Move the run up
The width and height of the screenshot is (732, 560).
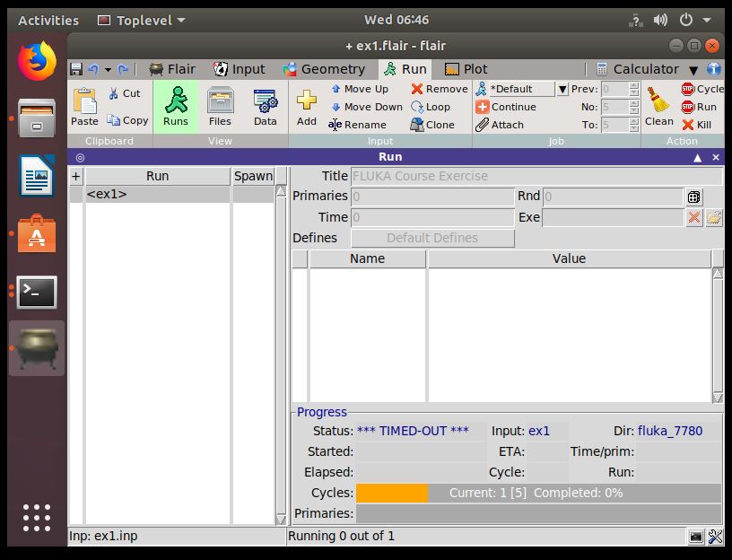360,89
